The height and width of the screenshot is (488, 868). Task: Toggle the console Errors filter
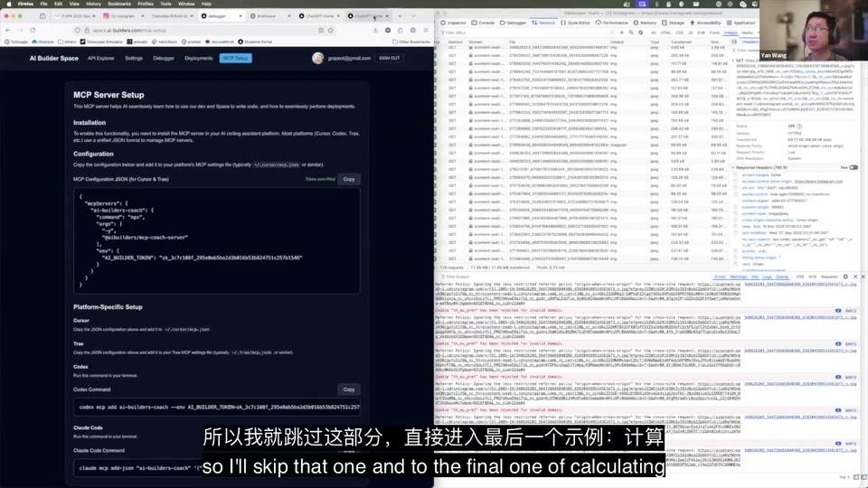click(720, 277)
